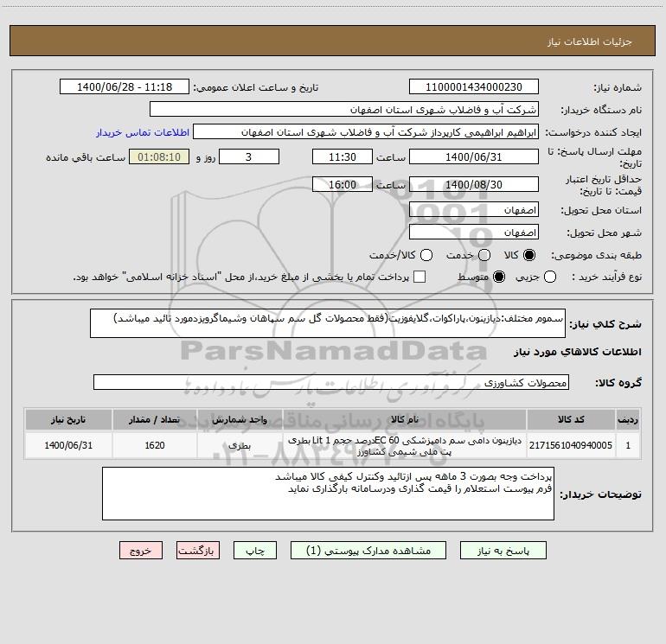Click the deadline time field 11:30
The height and width of the screenshot is (644, 666).
point(343,156)
